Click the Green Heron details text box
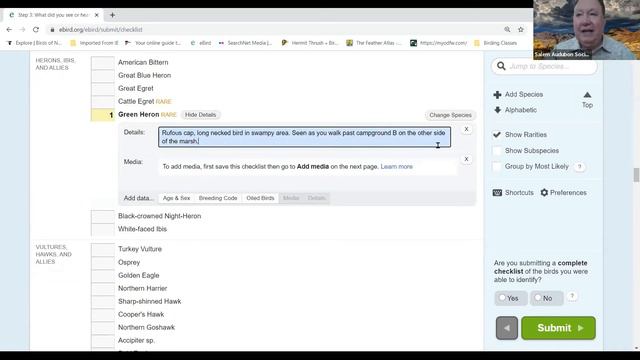 (304, 137)
